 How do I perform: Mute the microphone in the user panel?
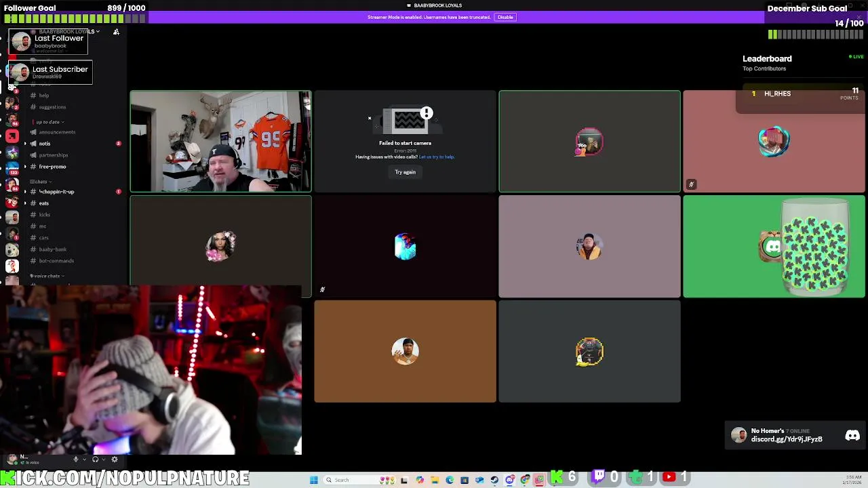click(75, 460)
